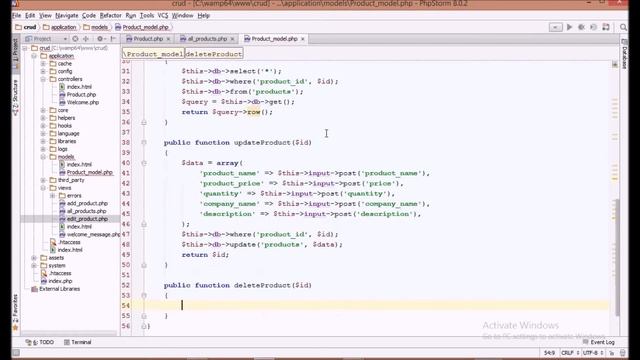640x360 pixels.
Task: Select edit_product.php in the project tree
Action: [87, 219]
